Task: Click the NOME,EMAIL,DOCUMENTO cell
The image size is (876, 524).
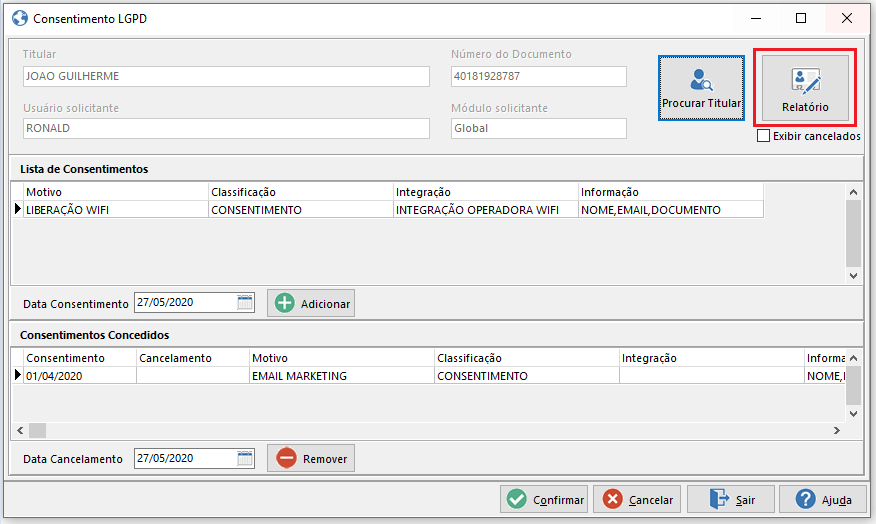Action: [670, 209]
